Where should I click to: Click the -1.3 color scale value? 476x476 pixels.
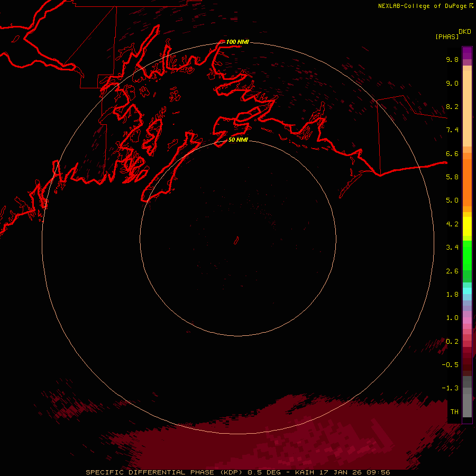click(x=450, y=388)
